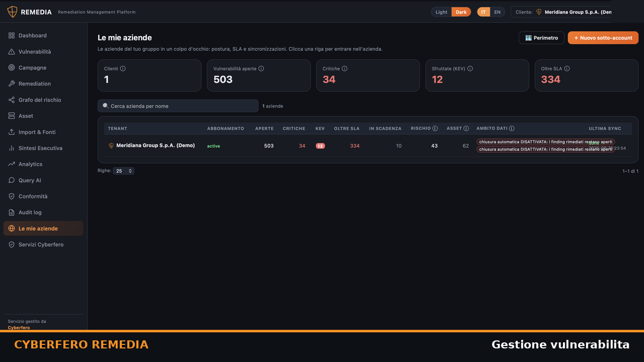Click the '1 aziende' count label
This screenshot has width=644, height=362.
[x=273, y=106]
